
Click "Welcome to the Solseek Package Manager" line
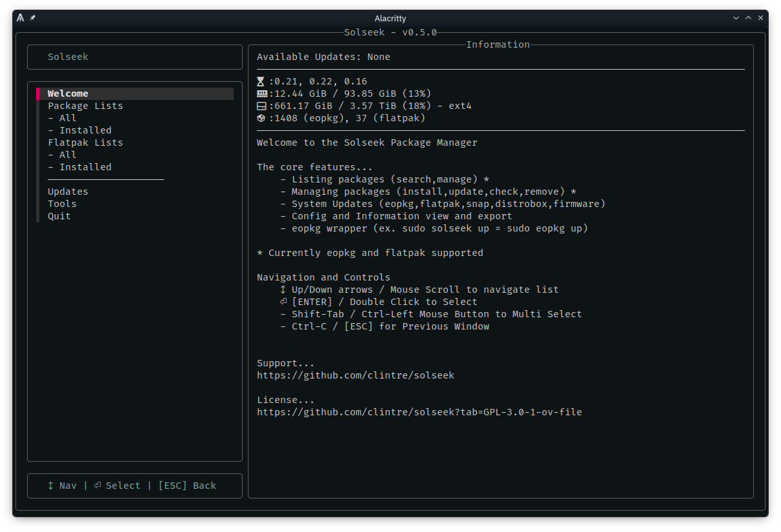click(367, 143)
